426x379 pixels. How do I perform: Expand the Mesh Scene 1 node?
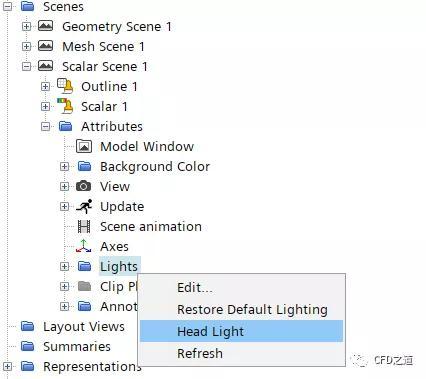(26, 46)
